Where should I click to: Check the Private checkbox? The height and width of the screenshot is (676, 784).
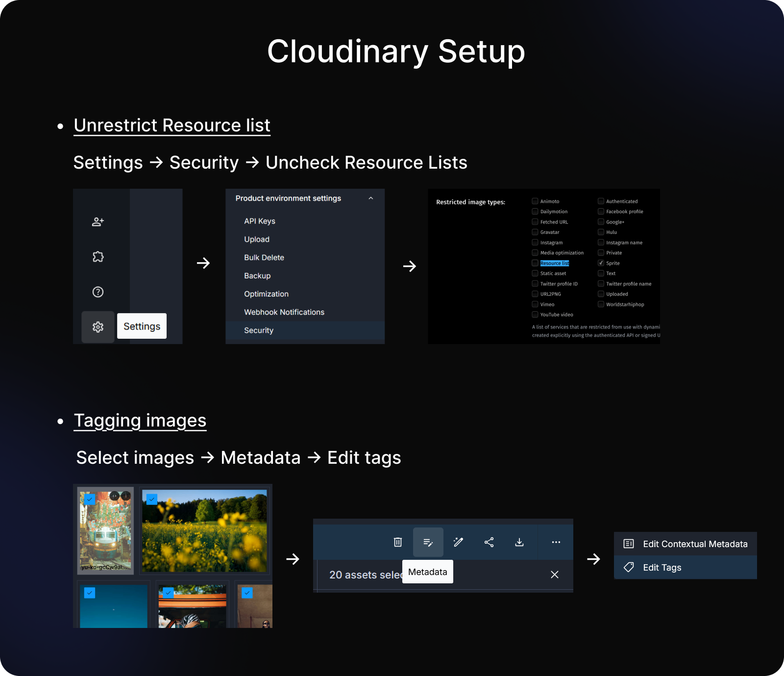point(601,252)
